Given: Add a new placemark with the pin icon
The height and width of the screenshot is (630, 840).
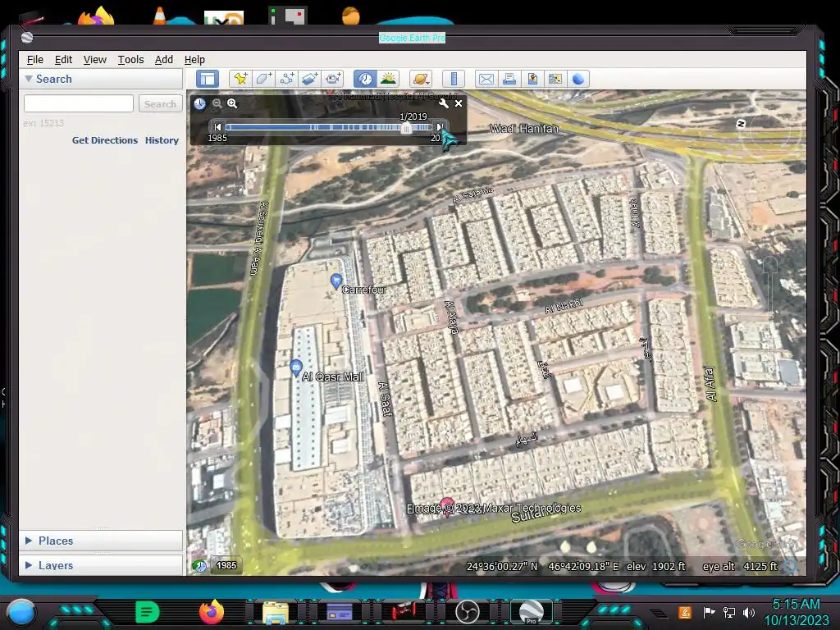Looking at the screenshot, I should 240,80.
